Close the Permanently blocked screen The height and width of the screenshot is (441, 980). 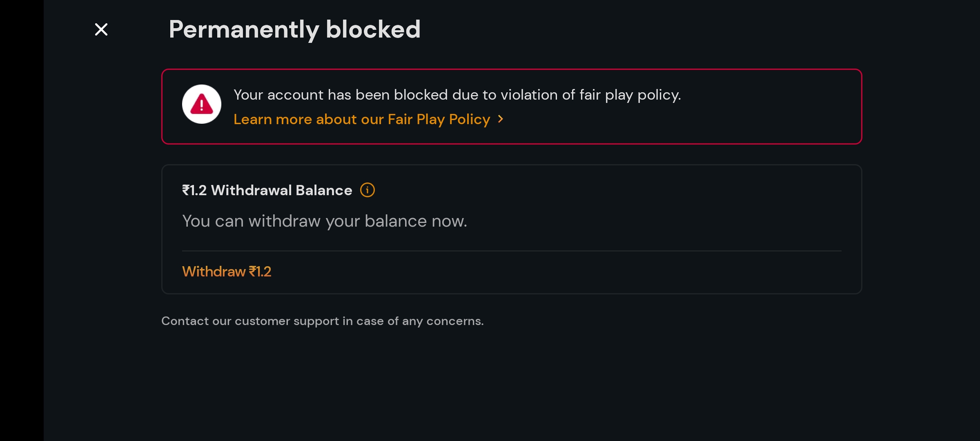point(101,29)
